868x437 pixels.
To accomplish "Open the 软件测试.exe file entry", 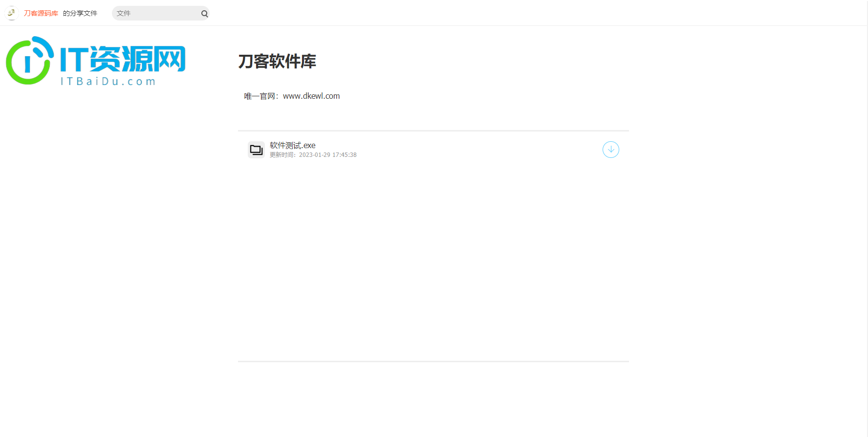I will click(x=293, y=145).
